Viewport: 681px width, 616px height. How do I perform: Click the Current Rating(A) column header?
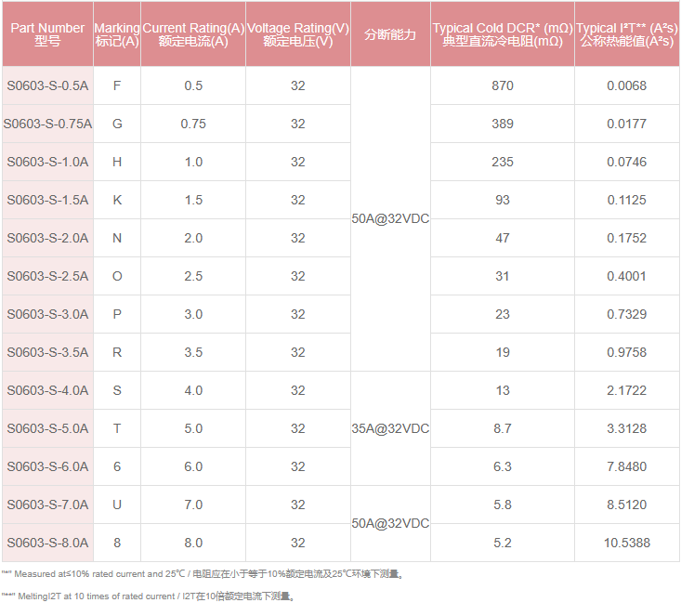193,34
